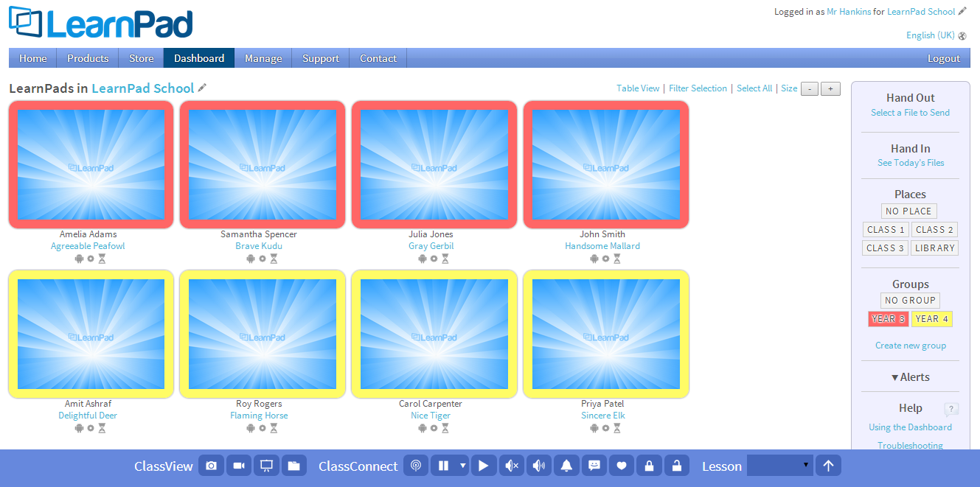Click the hourglass icon under Carol Carpenter
980x487 pixels.
point(445,428)
